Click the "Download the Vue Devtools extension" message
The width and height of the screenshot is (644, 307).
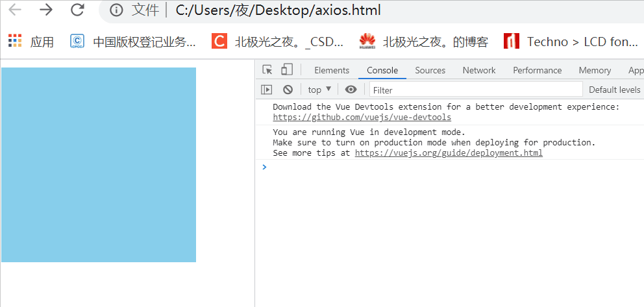445,106
